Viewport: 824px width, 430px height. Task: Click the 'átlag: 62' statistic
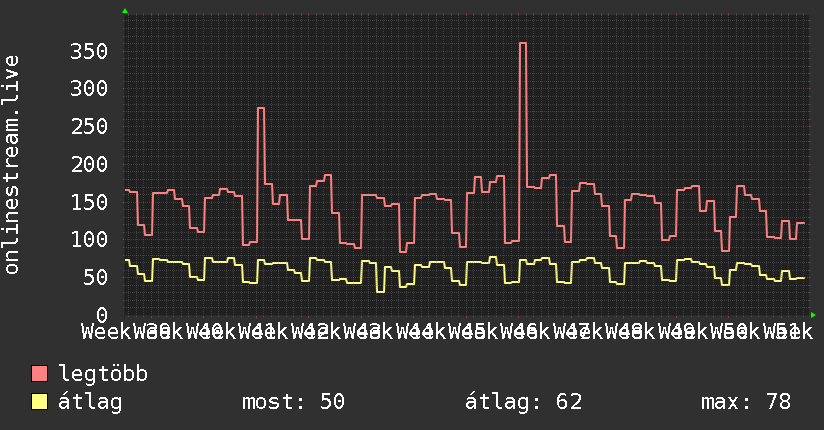tap(523, 402)
